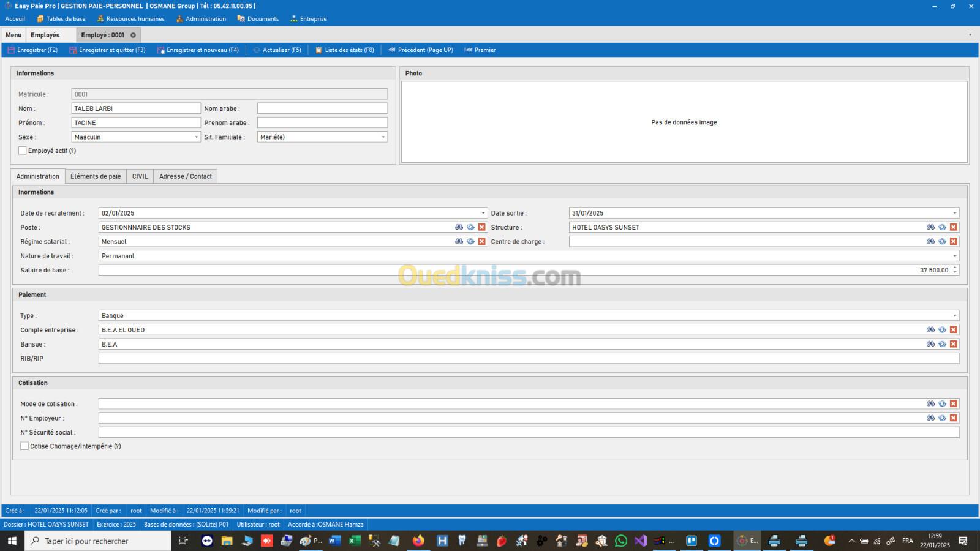Toggle the Employé actif checkbox

[x=23, y=151]
